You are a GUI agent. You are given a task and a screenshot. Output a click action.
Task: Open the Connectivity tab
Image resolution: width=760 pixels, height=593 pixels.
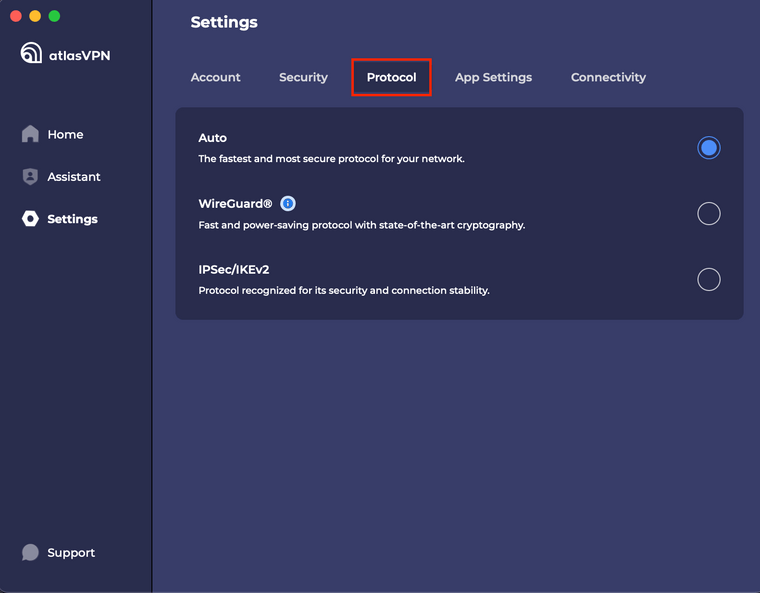(x=608, y=77)
